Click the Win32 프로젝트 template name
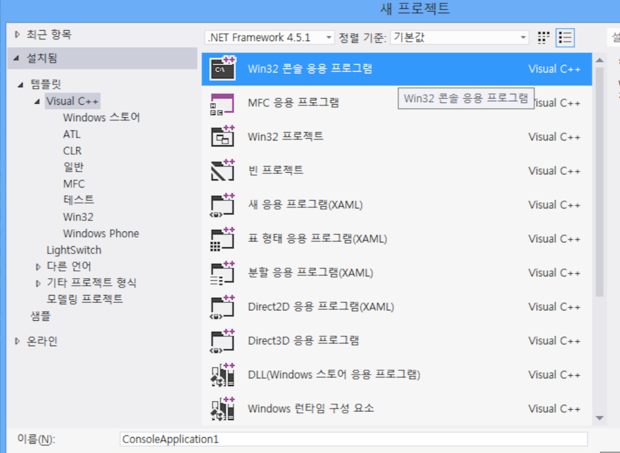The width and height of the screenshot is (620, 453). tap(285, 136)
